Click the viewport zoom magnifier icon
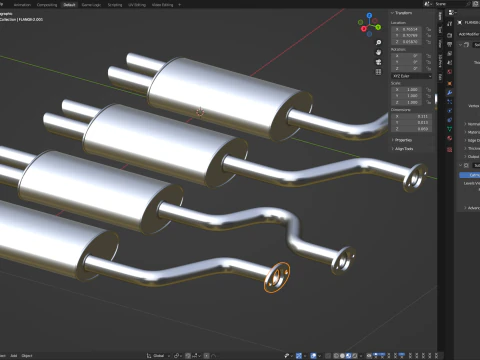Screen dimensions: 480x360 378,43
